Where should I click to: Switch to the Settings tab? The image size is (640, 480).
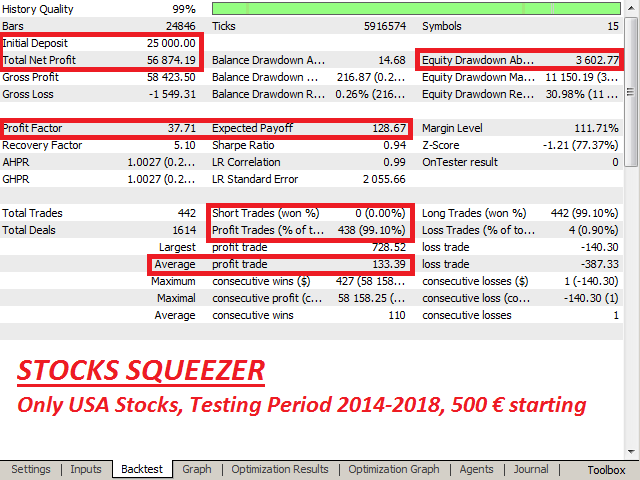tap(31, 469)
